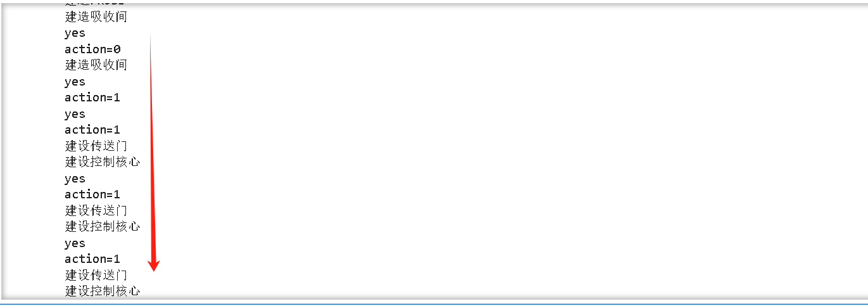Click the last "yes" output line
The height and width of the screenshot is (306, 868).
pyautogui.click(x=75, y=244)
